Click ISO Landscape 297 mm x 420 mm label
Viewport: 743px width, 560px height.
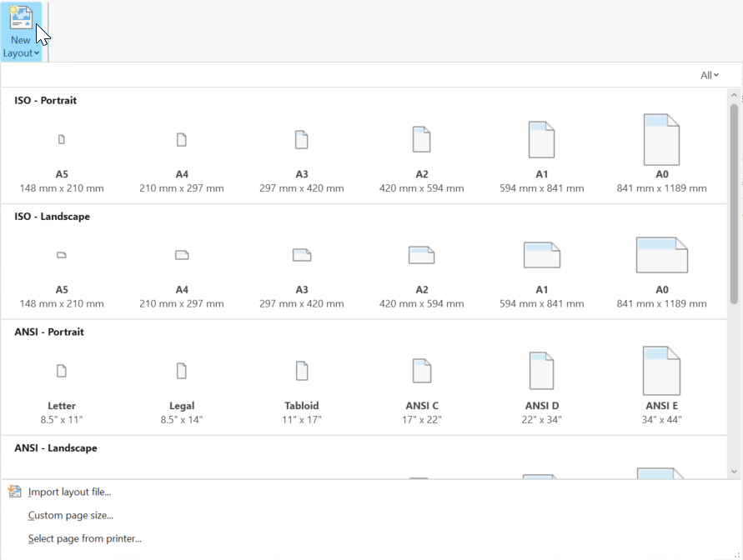[302, 303]
